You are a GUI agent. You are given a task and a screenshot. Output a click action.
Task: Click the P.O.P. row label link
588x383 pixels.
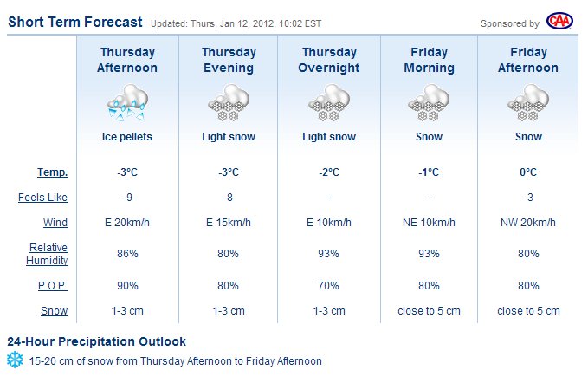point(53,285)
